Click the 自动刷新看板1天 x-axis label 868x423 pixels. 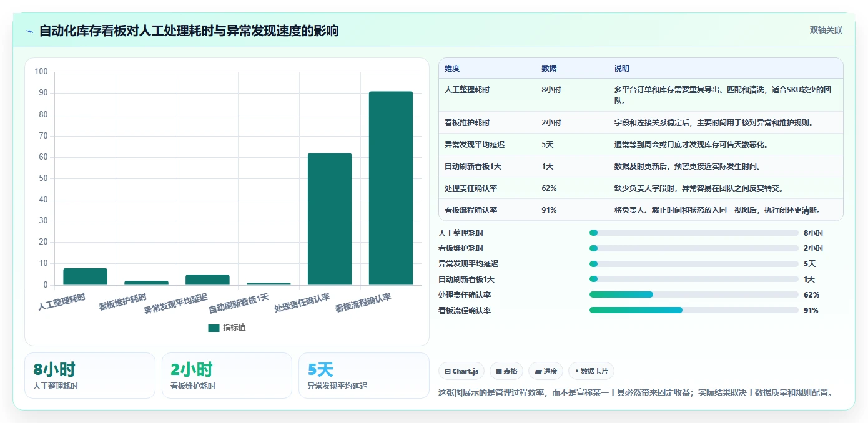click(x=239, y=303)
